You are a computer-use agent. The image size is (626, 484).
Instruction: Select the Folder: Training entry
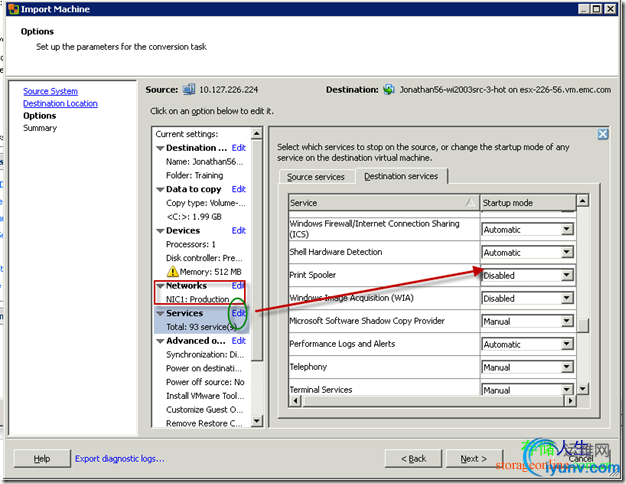point(194,175)
